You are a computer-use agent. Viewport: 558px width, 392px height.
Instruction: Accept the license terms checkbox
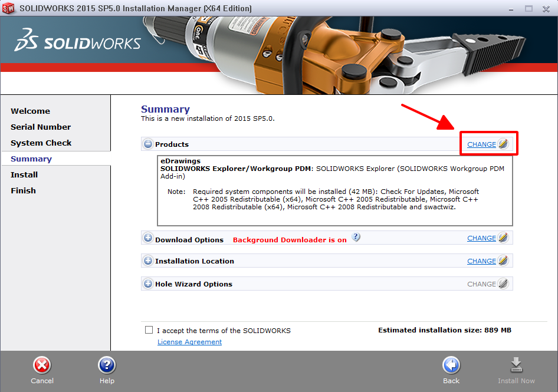coord(149,330)
